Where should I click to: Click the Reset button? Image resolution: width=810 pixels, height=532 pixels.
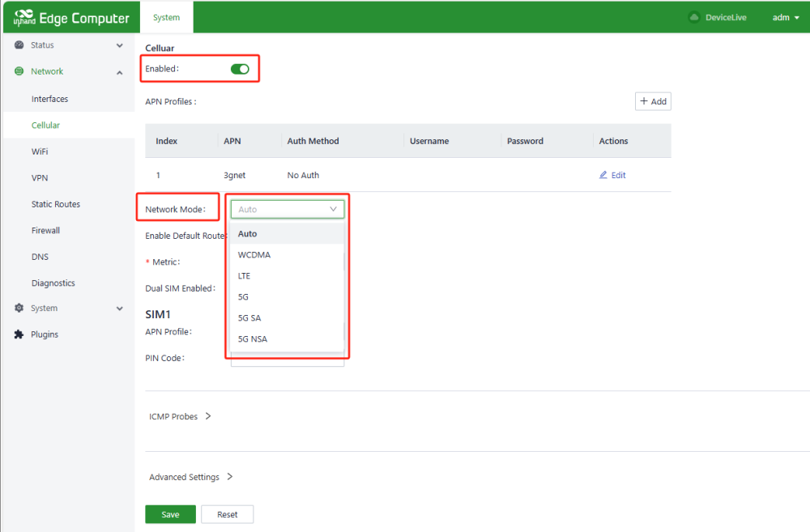pyautogui.click(x=227, y=514)
